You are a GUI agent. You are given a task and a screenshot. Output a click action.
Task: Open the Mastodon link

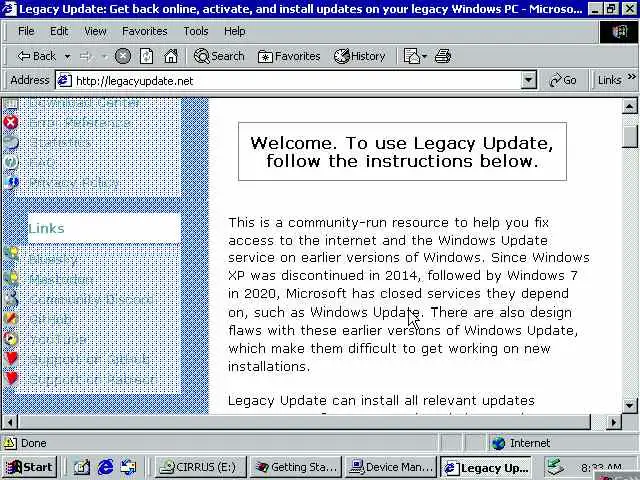coord(61,280)
